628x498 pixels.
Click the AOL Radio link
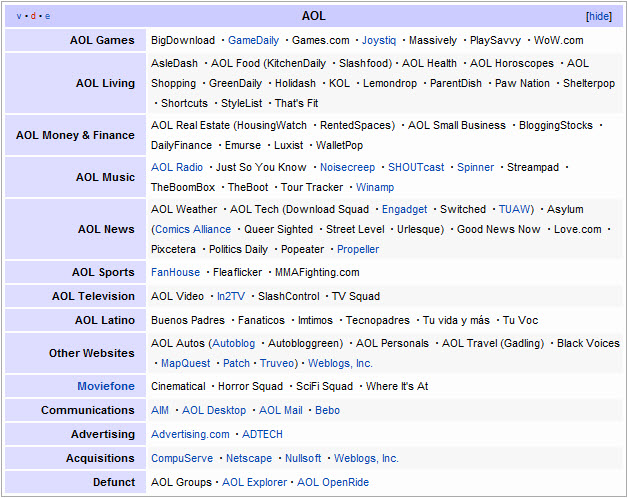pos(177,168)
